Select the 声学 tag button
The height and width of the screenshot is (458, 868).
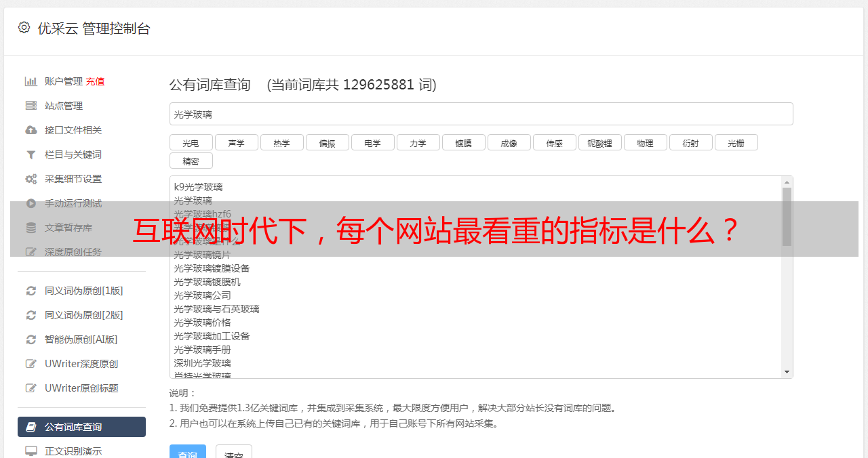click(x=236, y=142)
